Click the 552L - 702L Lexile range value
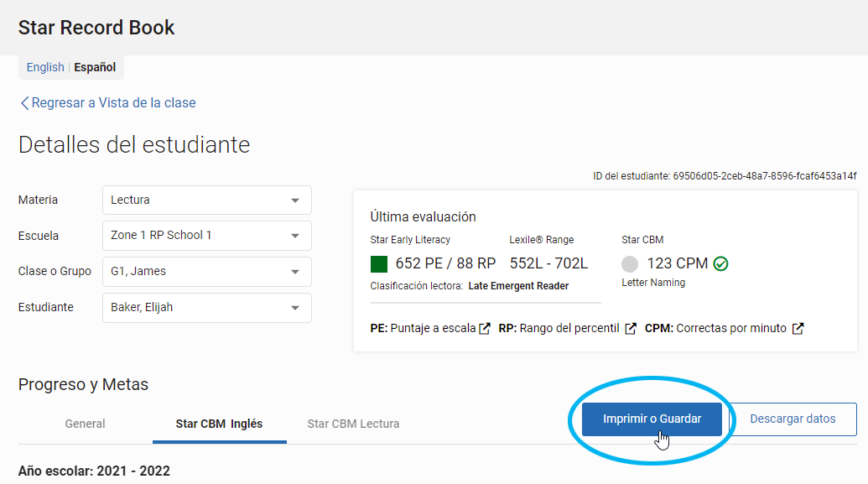 (548, 263)
